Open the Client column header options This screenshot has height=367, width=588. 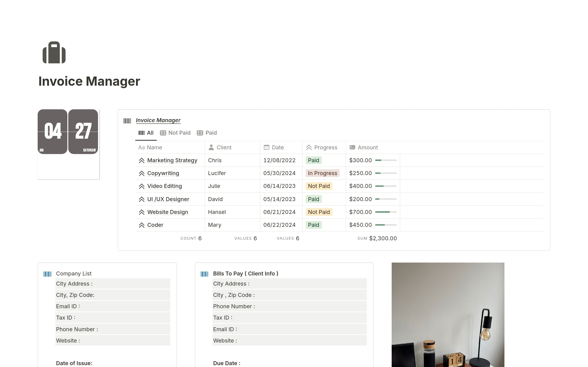point(220,148)
